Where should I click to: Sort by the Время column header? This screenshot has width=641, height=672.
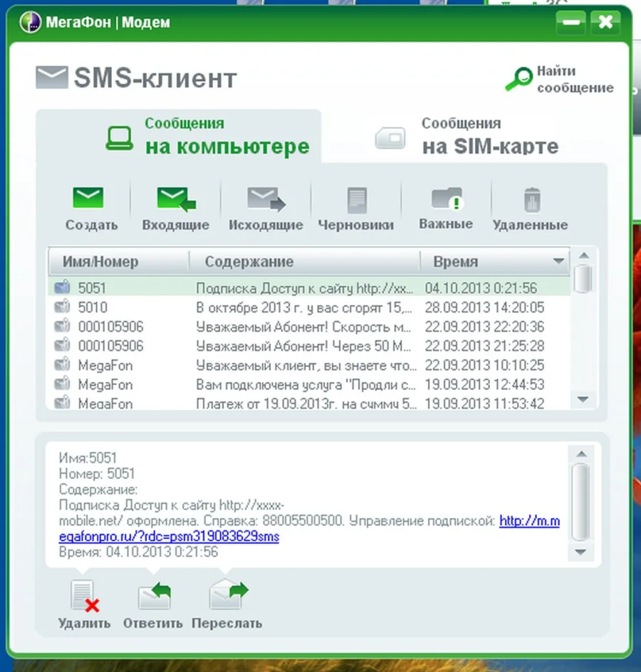click(495, 261)
